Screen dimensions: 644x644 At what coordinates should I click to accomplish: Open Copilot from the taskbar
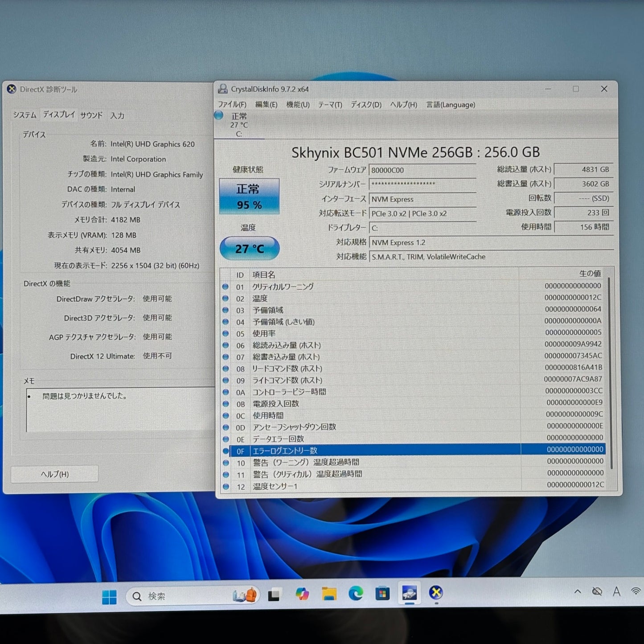pyautogui.click(x=302, y=594)
